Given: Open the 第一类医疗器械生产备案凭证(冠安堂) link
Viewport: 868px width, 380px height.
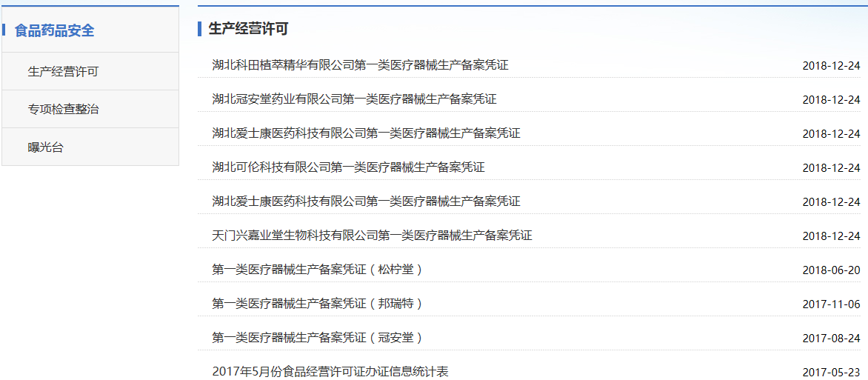Looking at the screenshot, I should [x=318, y=338].
